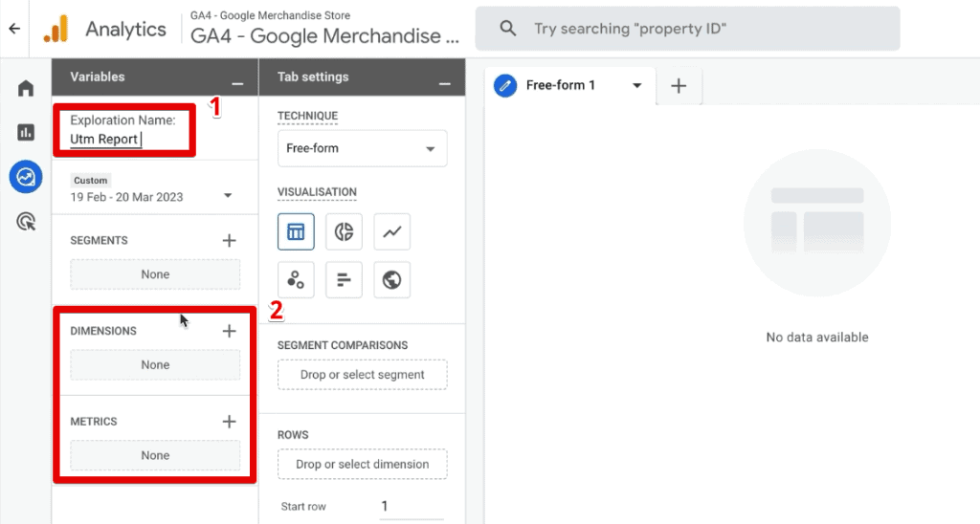
Task: Minimize the Variables panel
Action: [x=237, y=83]
